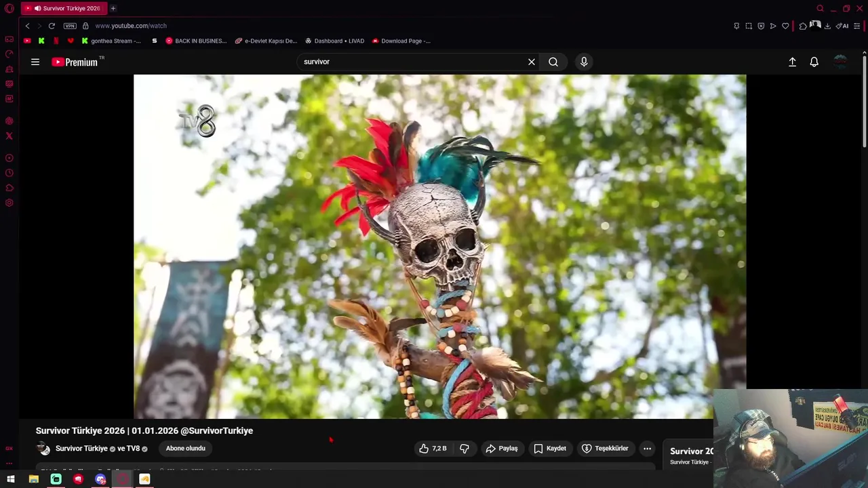Screen dimensions: 868x488
Task: Open the ad blocker shield icon
Action: click(x=761, y=26)
